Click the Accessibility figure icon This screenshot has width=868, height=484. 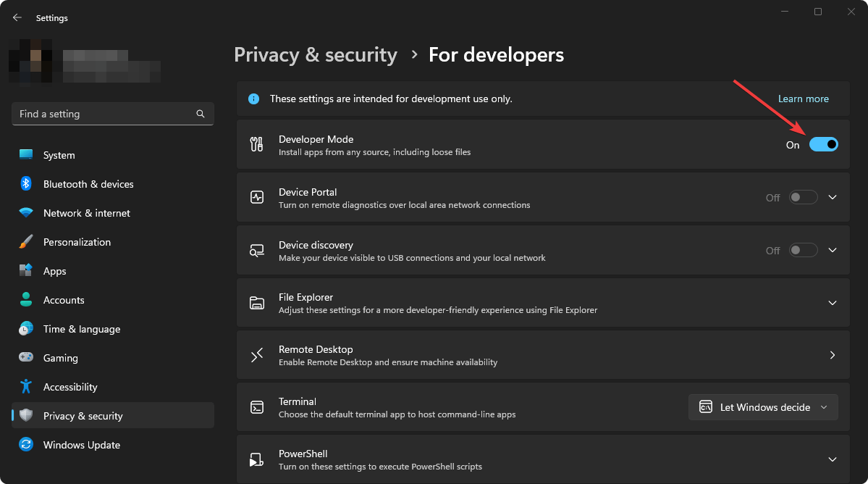(26, 387)
